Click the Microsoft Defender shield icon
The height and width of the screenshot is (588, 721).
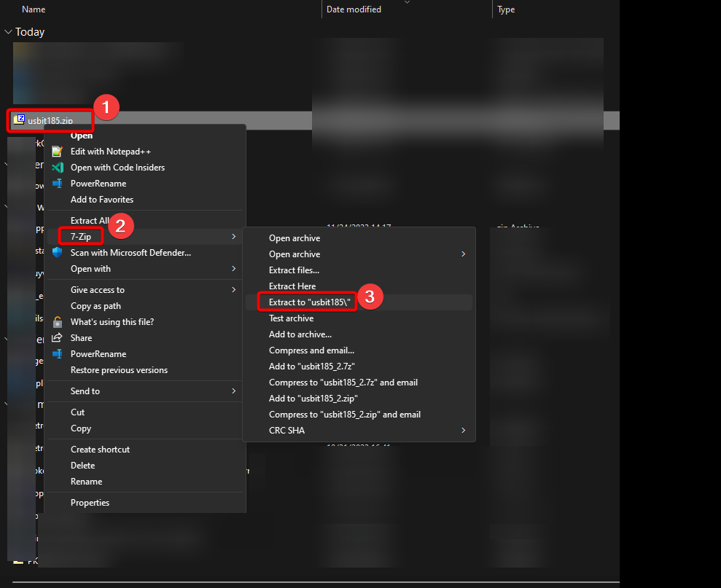tap(58, 253)
